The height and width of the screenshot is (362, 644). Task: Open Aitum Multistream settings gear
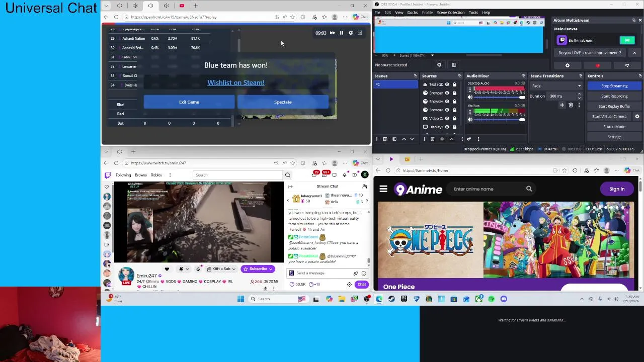568,65
